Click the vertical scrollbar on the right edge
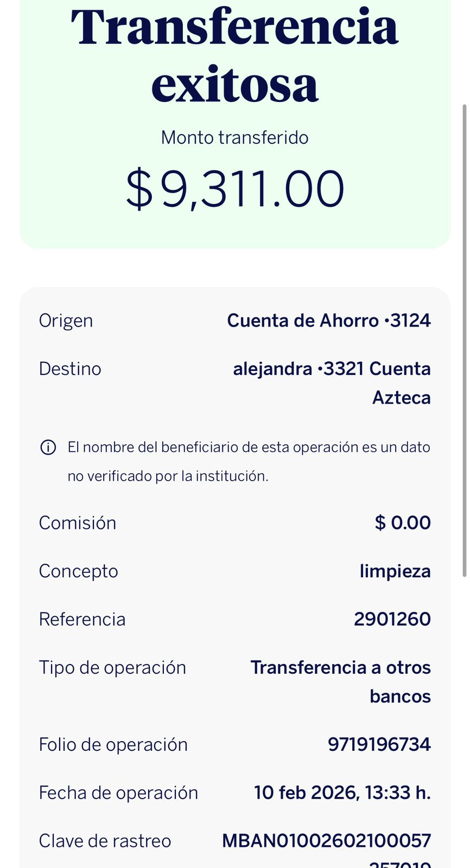 (464, 339)
